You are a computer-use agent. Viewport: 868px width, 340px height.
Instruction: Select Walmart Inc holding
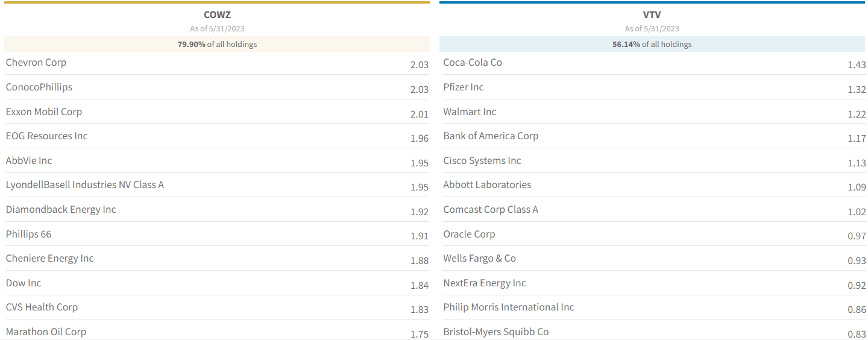pos(470,112)
